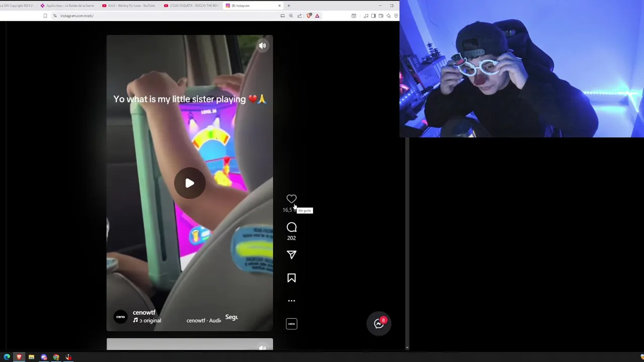
Task: Click the zoom magnifier icon in address bar
Action: point(291,16)
